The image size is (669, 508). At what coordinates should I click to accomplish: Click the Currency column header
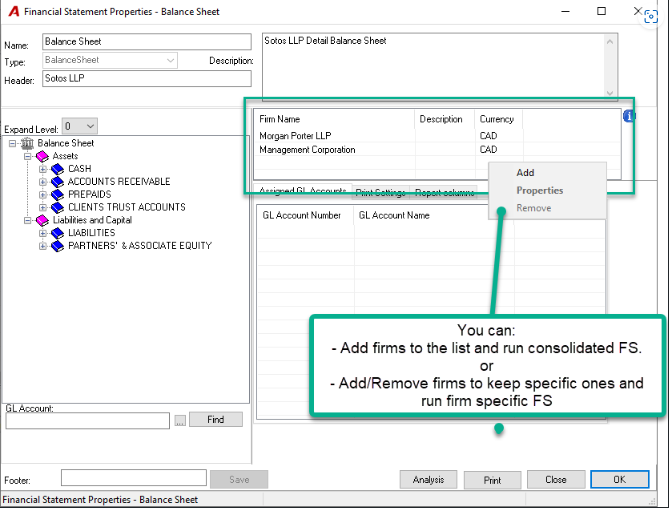[497, 119]
